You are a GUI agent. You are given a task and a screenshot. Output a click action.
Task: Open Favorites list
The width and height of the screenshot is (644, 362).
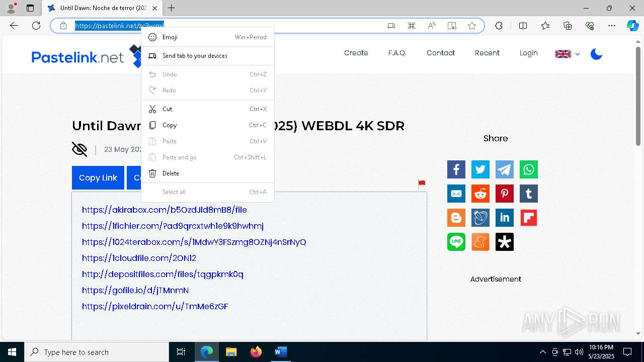[545, 26]
